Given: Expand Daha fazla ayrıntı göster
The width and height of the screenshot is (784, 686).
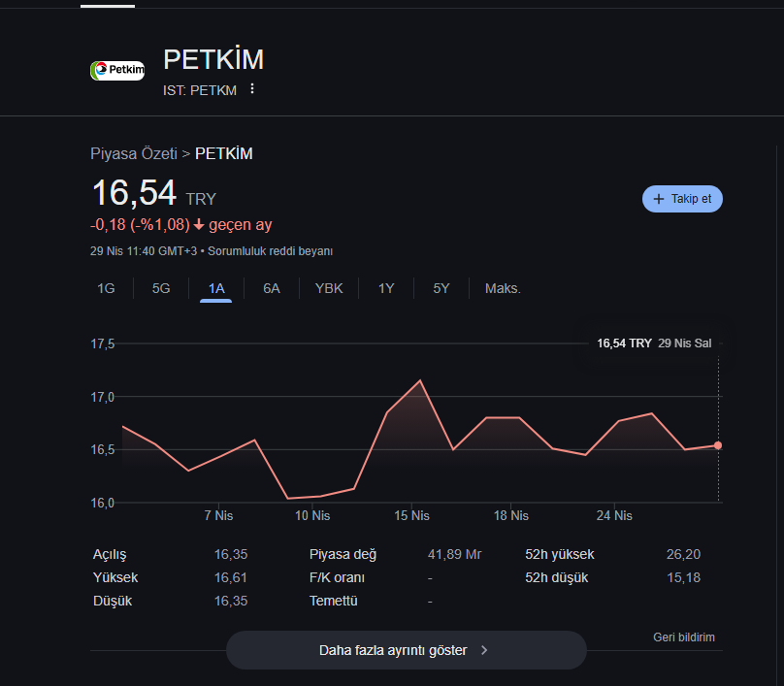Looking at the screenshot, I should [406, 650].
